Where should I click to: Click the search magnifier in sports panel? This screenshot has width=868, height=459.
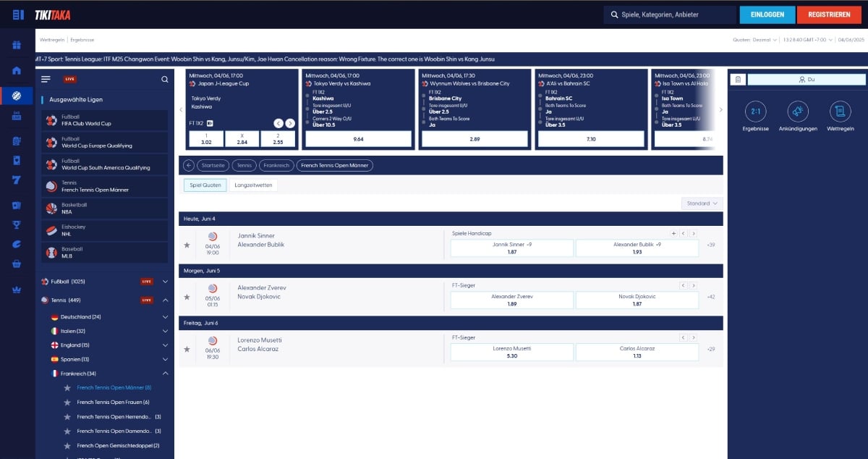point(165,79)
